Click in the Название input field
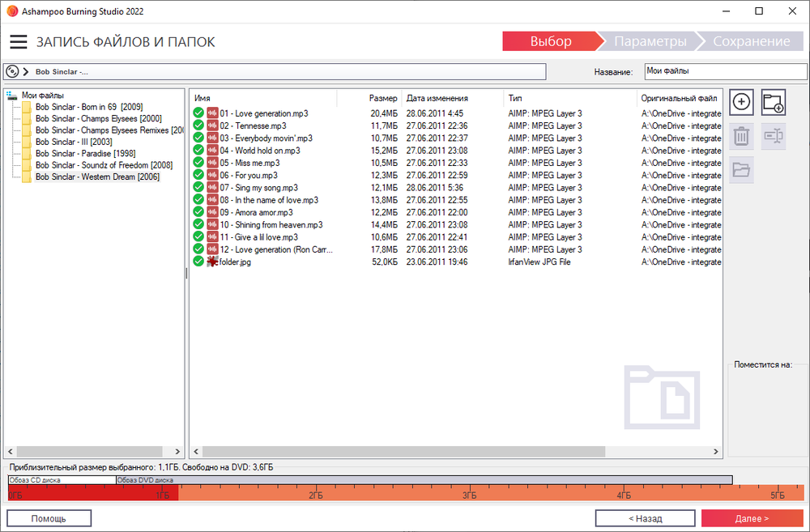This screenshot has width=810, height=532. [725, 71]
